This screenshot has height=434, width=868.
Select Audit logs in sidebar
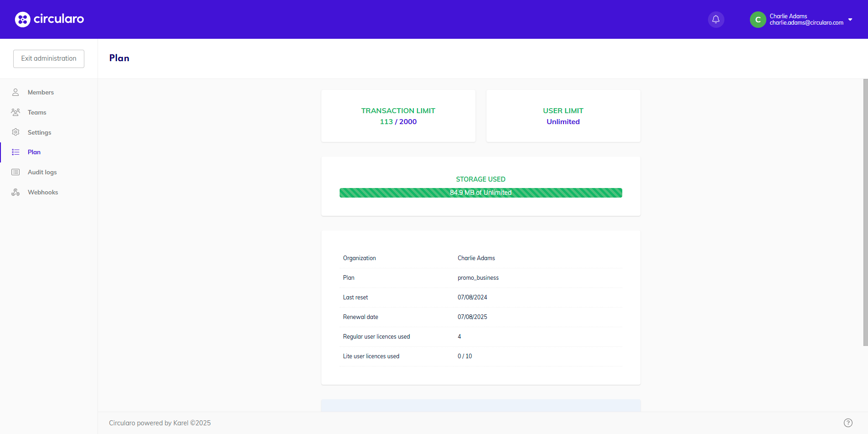[x=42, y=172]
